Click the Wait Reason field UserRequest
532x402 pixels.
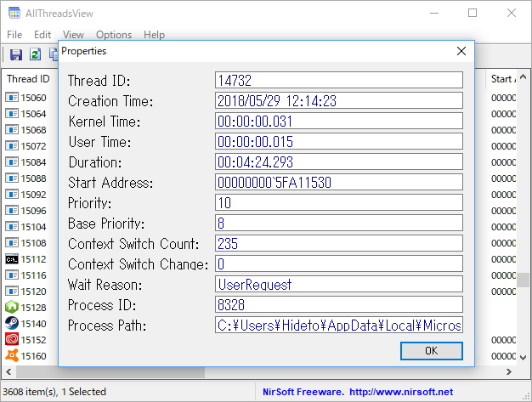click(x=339, y=284)
